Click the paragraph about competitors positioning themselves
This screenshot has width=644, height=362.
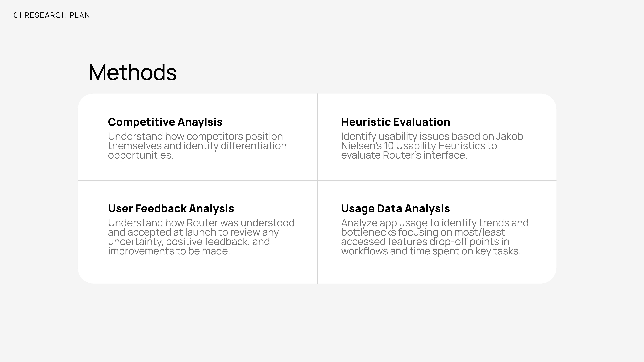197,146
